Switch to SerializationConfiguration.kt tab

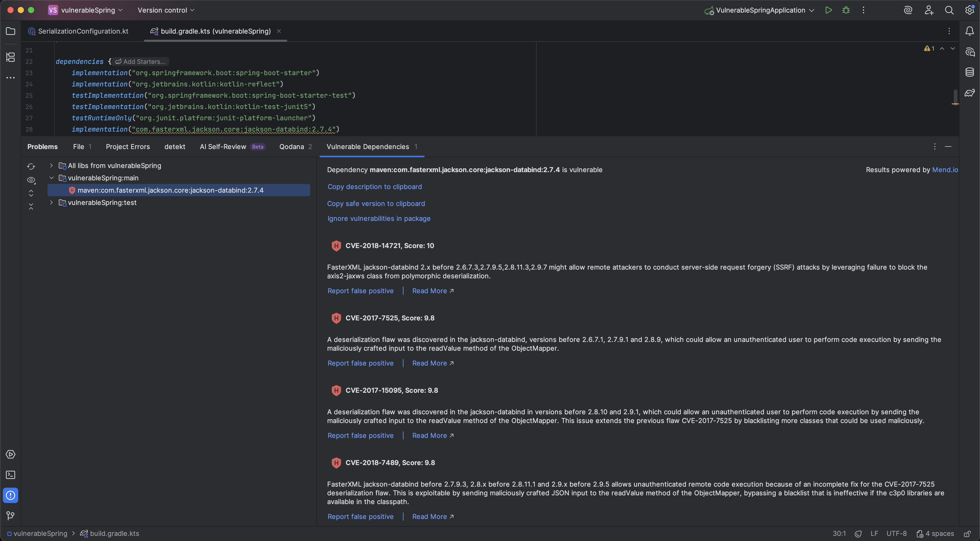click(x=79, y=31)
